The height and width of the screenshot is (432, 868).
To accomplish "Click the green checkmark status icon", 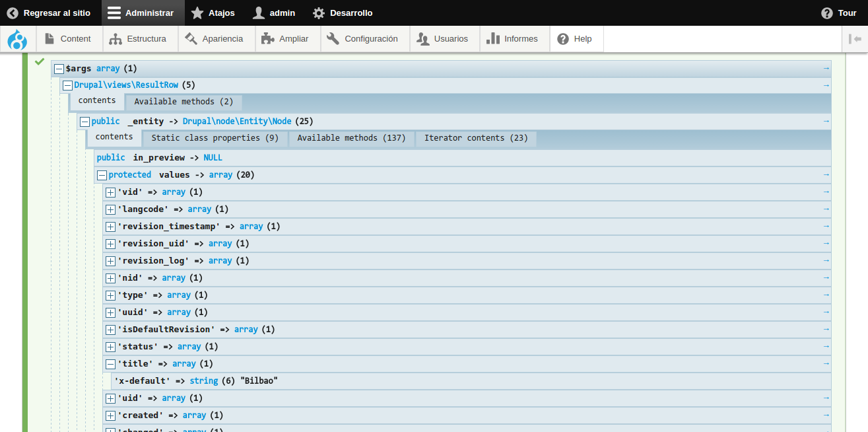I will tap(40, 61).
